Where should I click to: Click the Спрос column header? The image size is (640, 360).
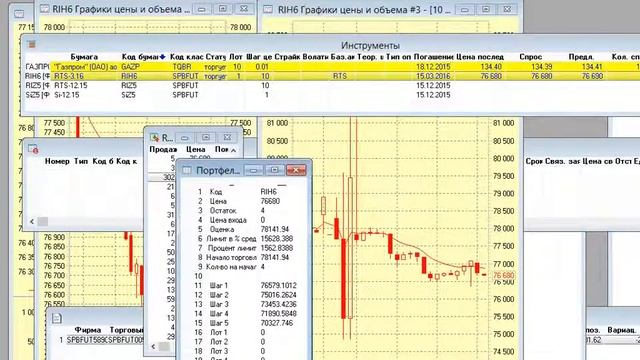531,57
